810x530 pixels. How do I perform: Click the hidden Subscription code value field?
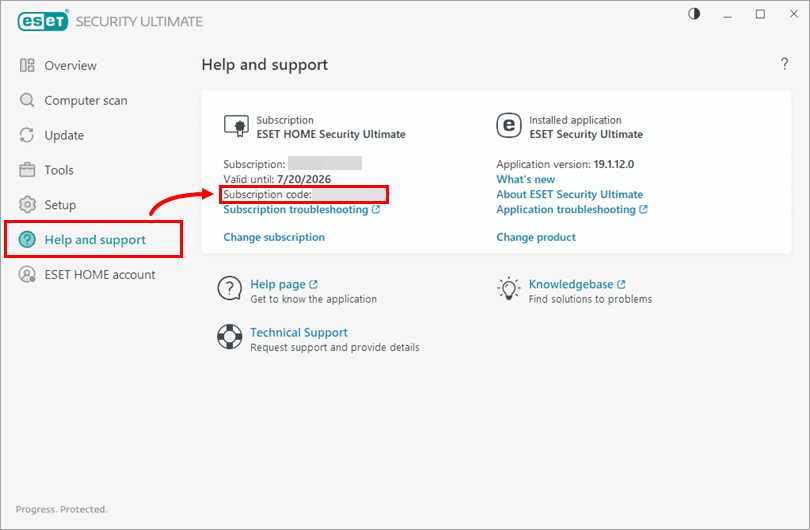click(x=349, y=194)
